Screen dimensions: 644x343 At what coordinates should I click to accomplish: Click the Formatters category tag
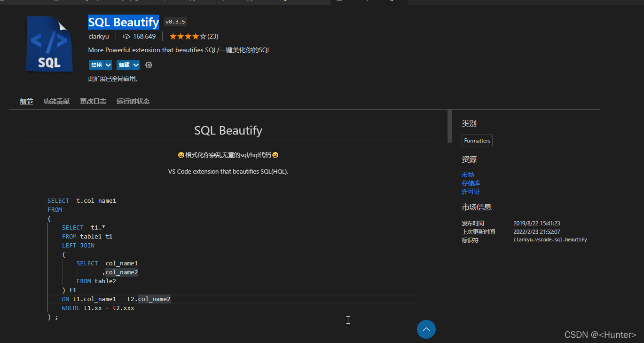coord(477,141)
